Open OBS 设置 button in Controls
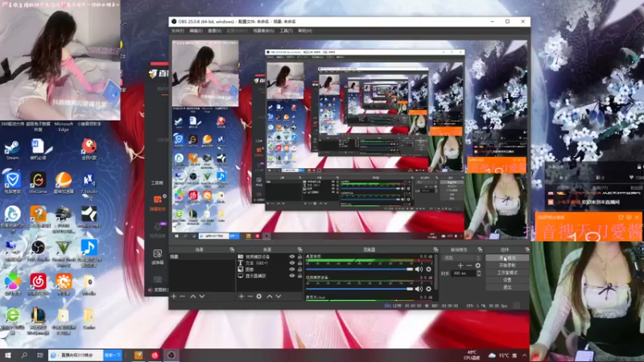The height and width of the screenshot is (362, 644). pyautogui.click(x=507, y=280)
